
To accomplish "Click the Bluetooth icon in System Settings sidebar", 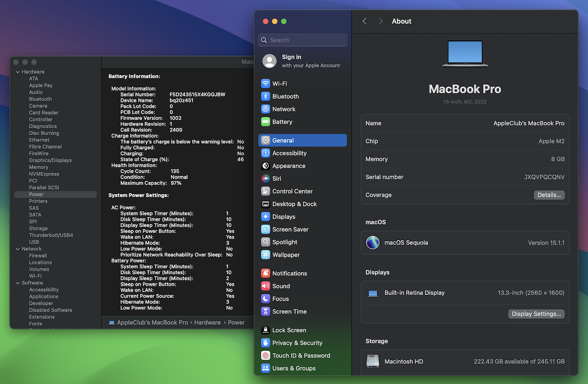I will (x=266, y=96).
